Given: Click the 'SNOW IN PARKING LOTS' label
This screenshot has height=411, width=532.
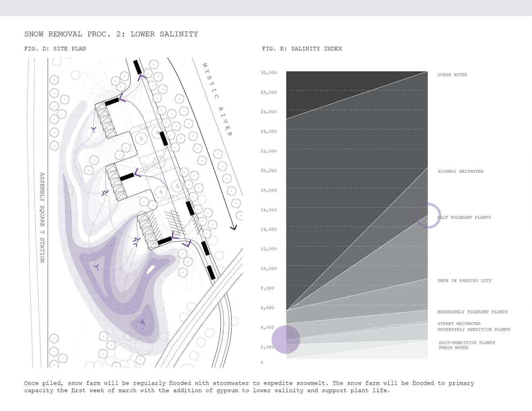Looking at the screenshot, I should pyautogui.click(x=464, y=281).
